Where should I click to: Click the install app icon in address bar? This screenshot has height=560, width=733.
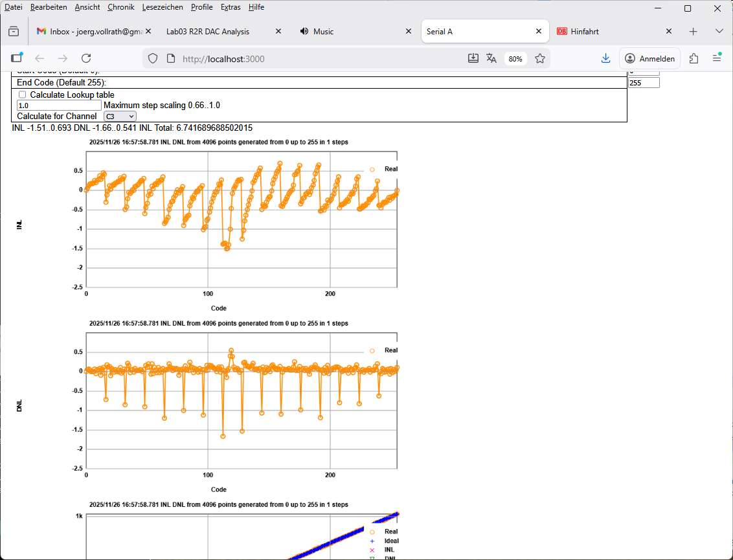(473, 58)
